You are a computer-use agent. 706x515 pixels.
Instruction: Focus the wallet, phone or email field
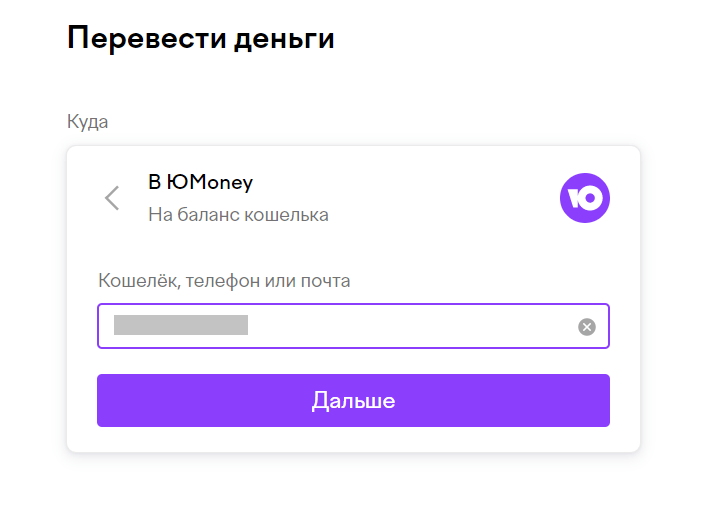[400, 326]
